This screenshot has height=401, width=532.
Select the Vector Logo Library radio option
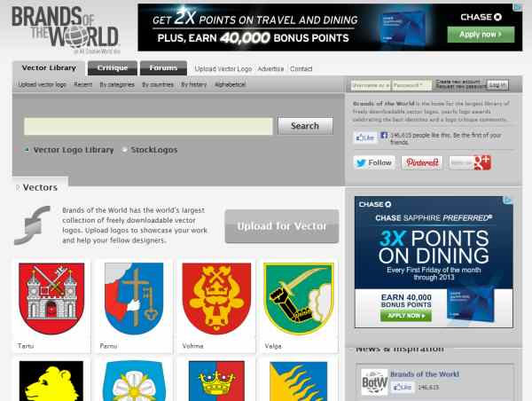(x=27, y=149)
